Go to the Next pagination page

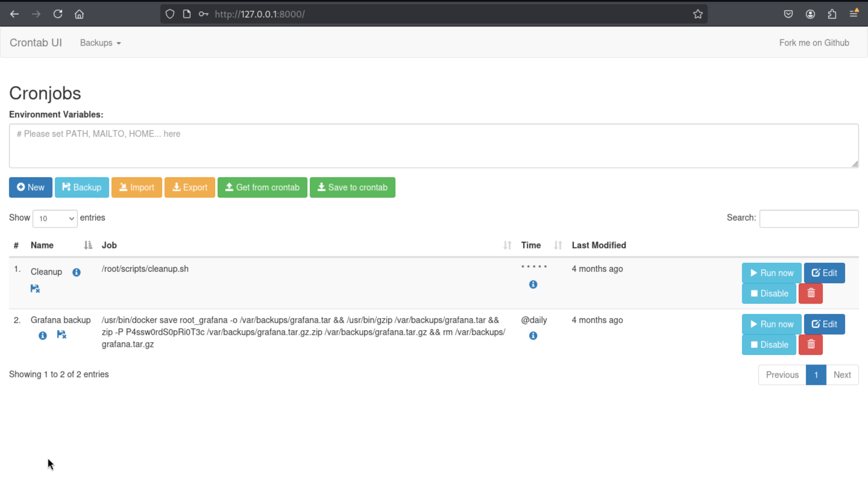coord(842,375)
